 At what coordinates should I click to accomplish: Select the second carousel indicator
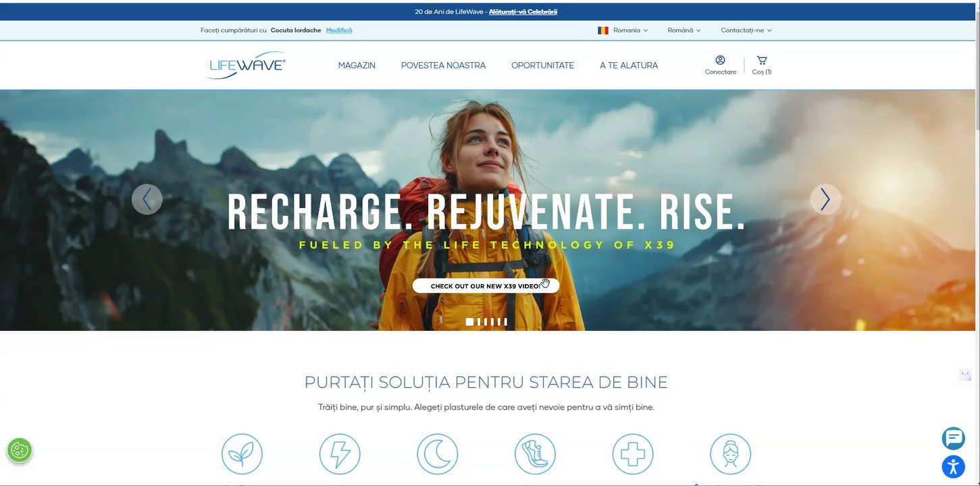(x=479, y=322)
